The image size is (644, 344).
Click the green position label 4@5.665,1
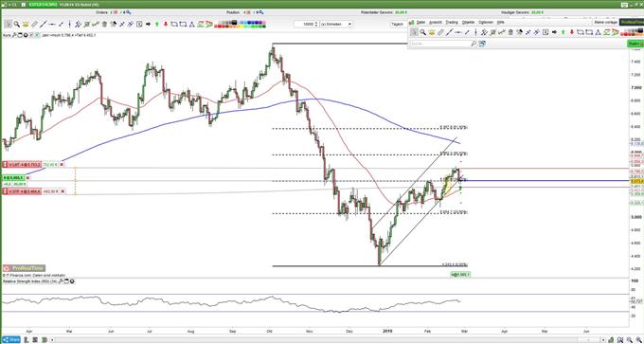(14, 177)
